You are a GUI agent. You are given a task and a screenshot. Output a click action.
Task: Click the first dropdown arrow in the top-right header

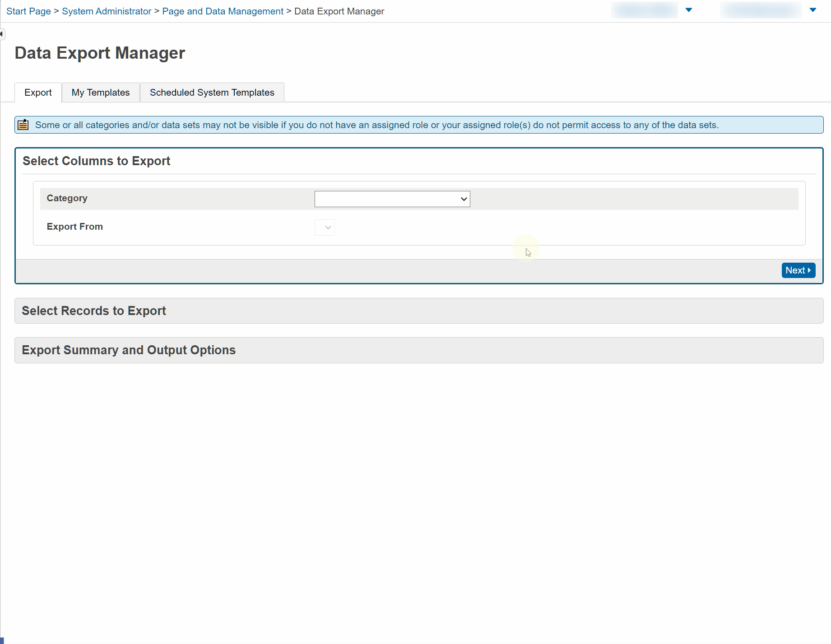pyautogui.click(x=689, y=9)
